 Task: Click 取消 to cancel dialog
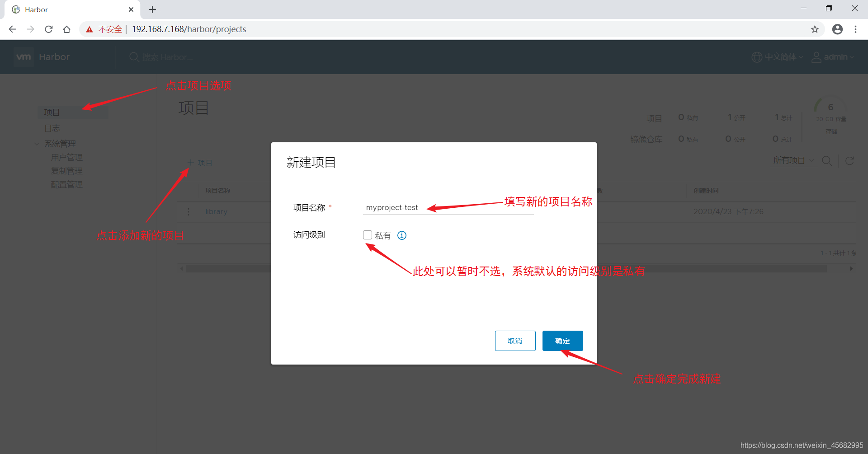point(515,341)
